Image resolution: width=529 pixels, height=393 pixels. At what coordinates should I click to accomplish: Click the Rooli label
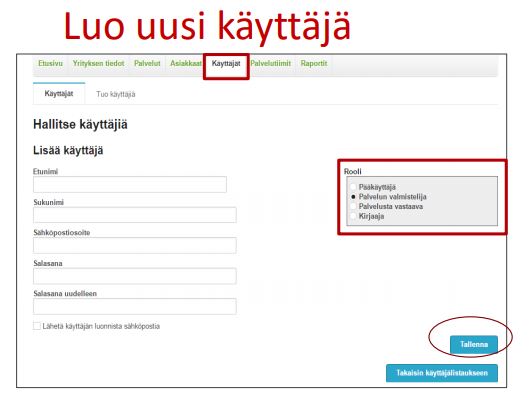point(353,171)
